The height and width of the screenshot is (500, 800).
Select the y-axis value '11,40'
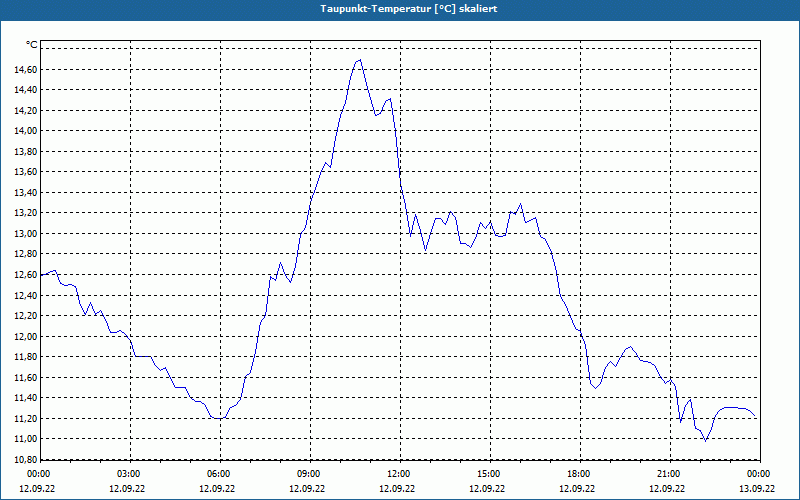point(26,398)
